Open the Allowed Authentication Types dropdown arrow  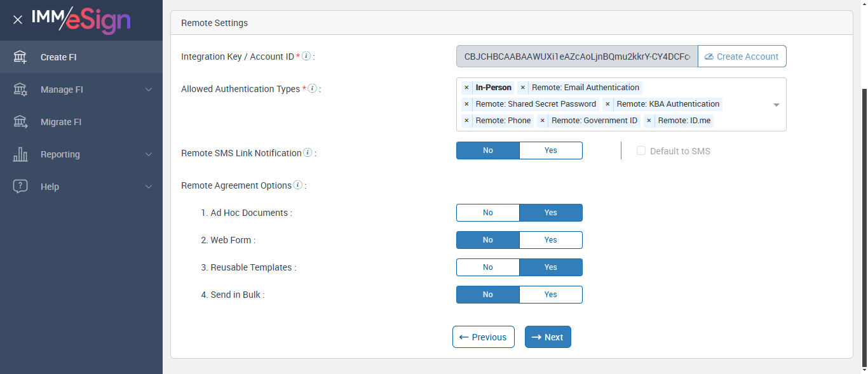tap(776, 105)
